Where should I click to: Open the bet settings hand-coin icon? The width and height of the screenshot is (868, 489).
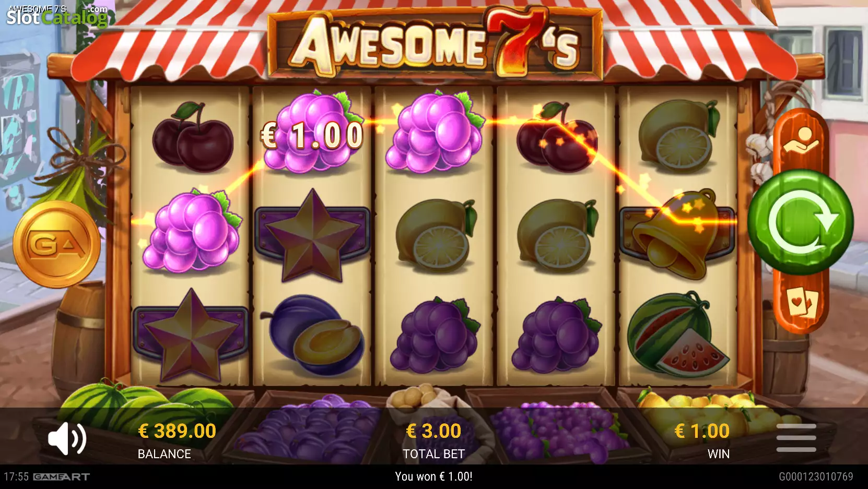pyautogui.click(x=801, y=140)
